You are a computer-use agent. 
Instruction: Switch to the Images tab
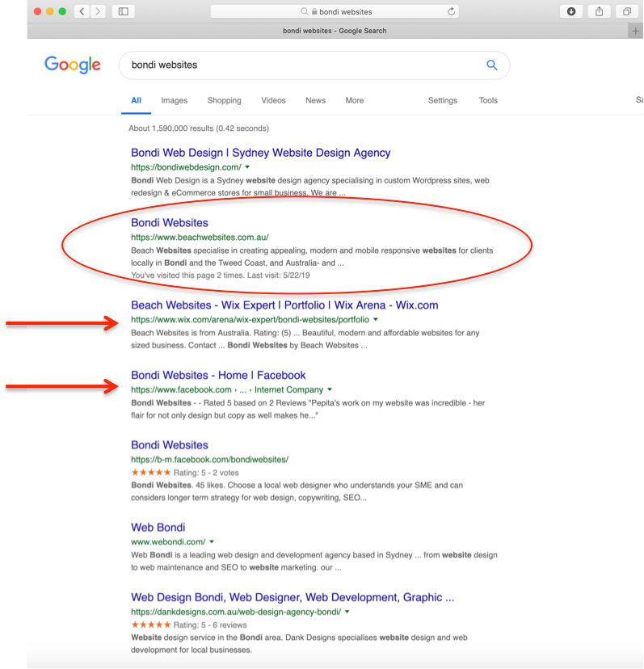174,100
